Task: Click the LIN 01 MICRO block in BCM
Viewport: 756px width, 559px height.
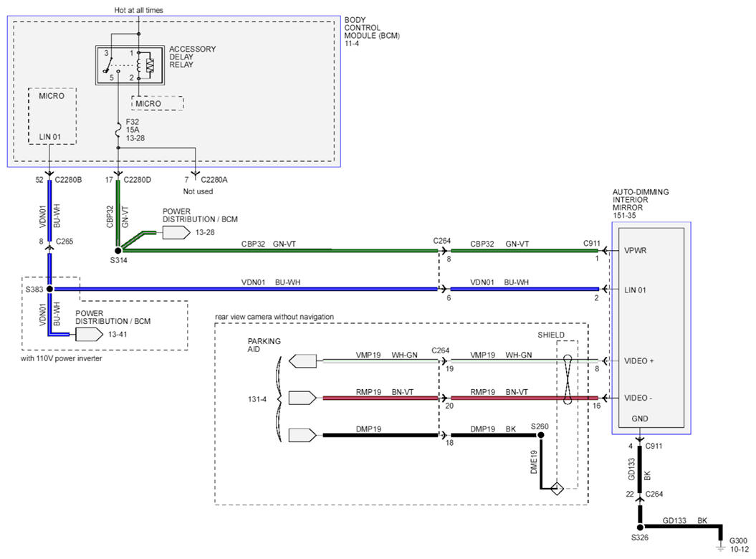Action: point(52,116)
